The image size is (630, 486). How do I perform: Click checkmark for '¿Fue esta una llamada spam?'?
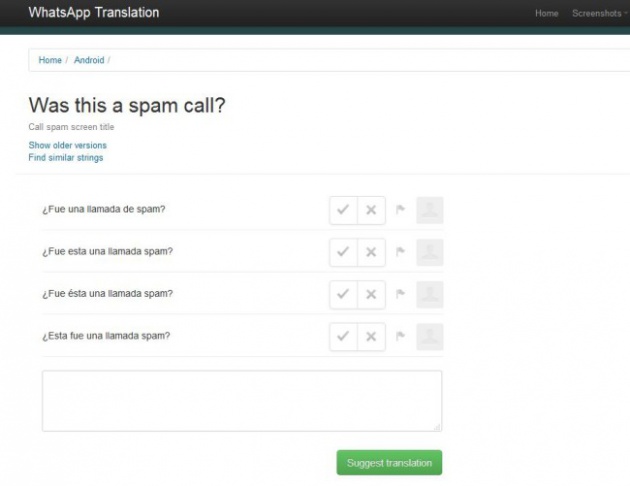[343, 252]
